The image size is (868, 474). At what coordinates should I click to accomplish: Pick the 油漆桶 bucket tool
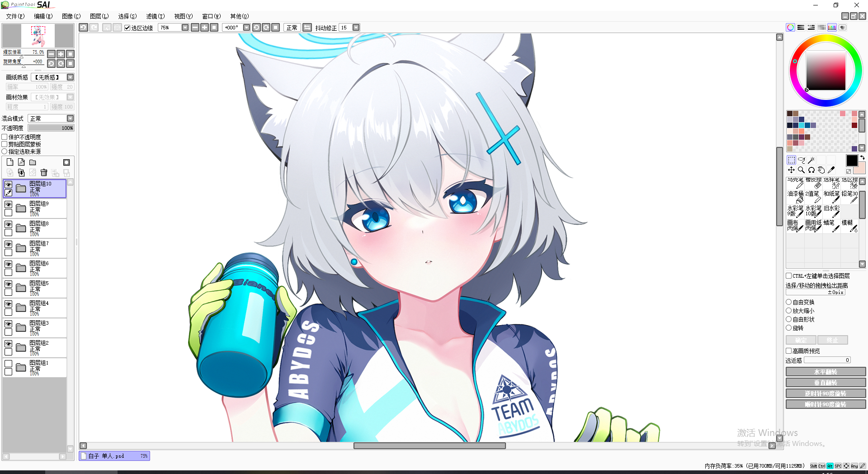(795, 197)
